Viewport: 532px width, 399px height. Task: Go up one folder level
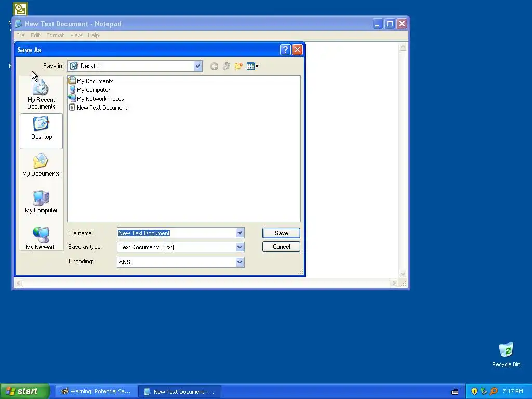tap(227, 66)
